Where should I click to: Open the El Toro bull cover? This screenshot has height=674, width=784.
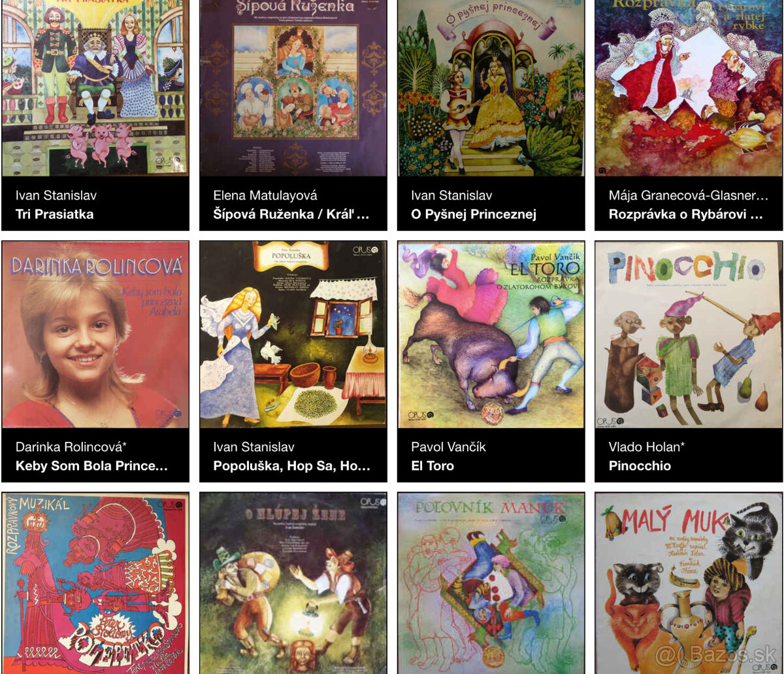click(491, 335)
